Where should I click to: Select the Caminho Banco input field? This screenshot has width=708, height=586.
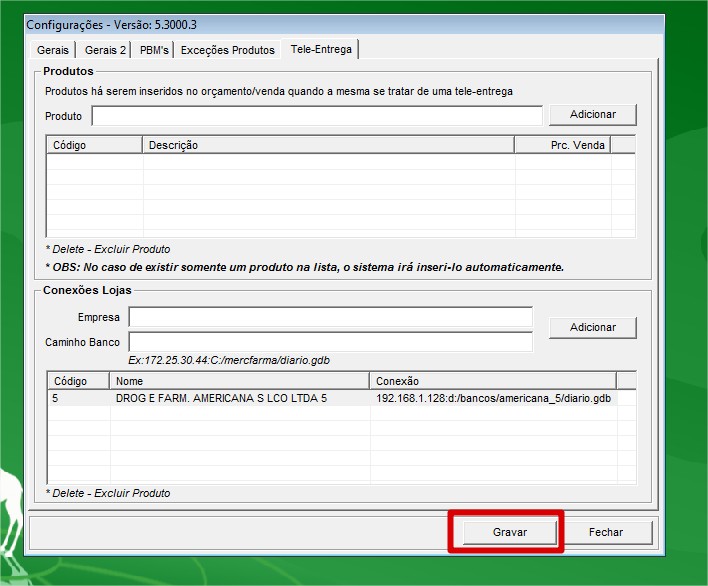(x=330, y=342)
